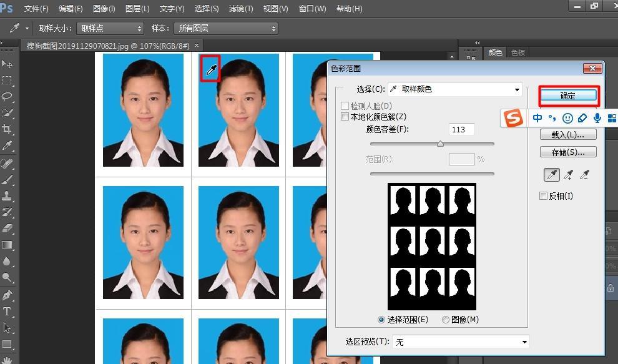
Task: Select the Dodge tool
Action: tap(7, 278)
